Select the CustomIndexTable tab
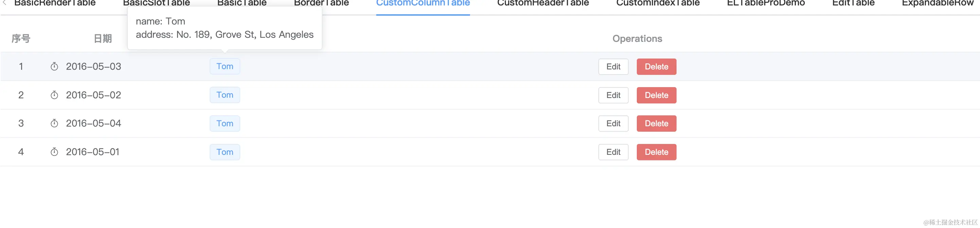Viewport: 980px width, 228px height. [658, 4]
